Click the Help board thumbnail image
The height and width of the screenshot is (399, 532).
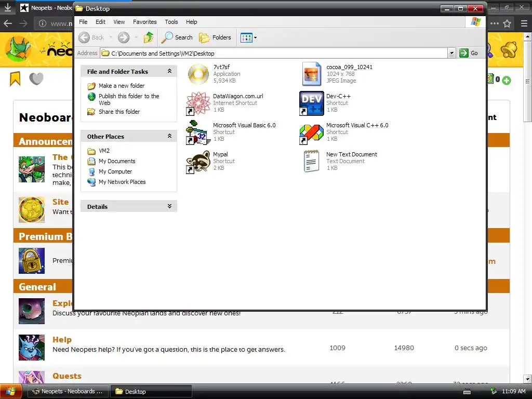32,348
